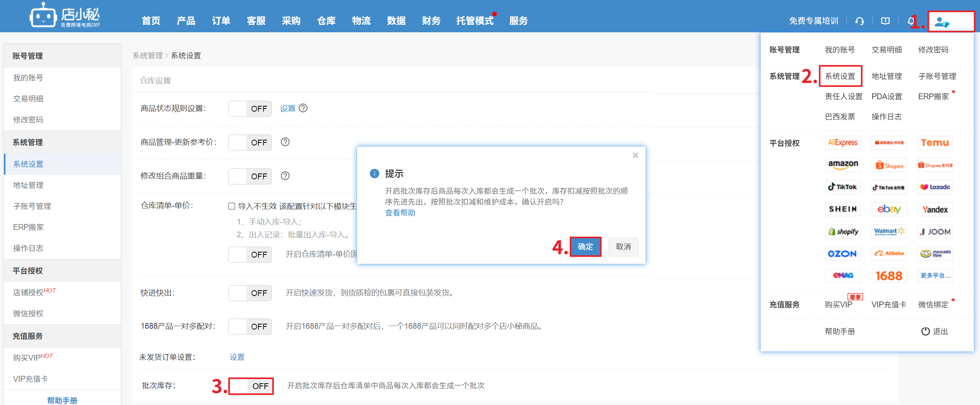Click the help icon beside 商品管理-更新参考价

click(x=285, y=142)
